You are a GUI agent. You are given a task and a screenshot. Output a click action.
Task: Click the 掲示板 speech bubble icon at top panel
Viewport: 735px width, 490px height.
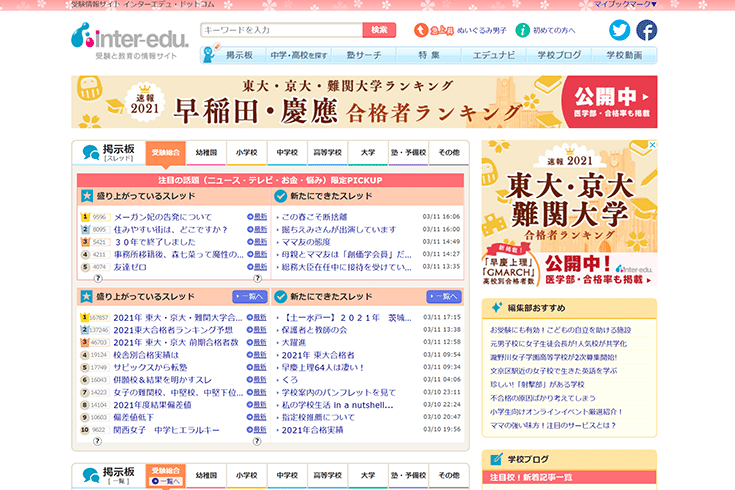click(x=90, y=152)
